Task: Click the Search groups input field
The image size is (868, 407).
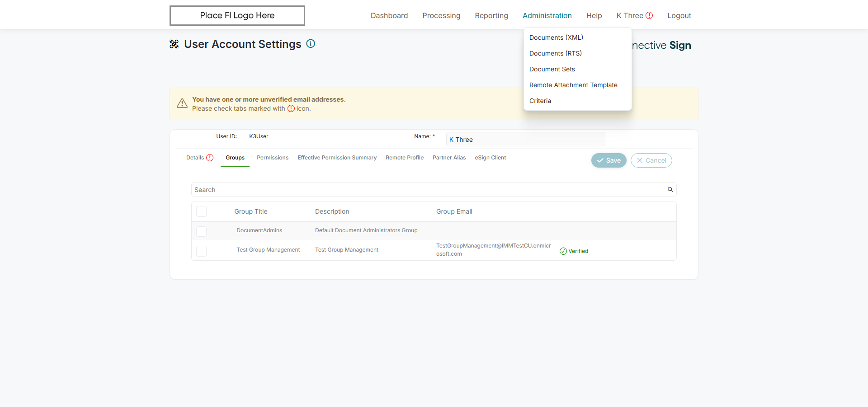Action: 429,190
